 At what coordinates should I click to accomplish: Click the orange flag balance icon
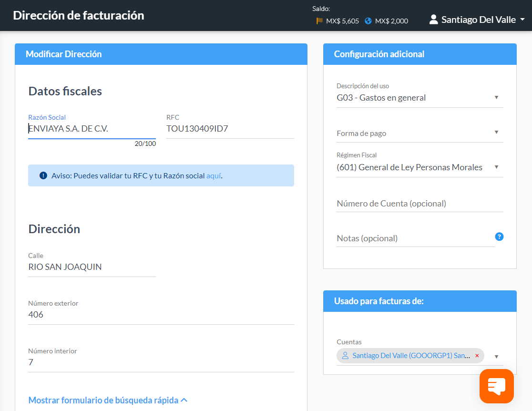click(x=319, y=21)
